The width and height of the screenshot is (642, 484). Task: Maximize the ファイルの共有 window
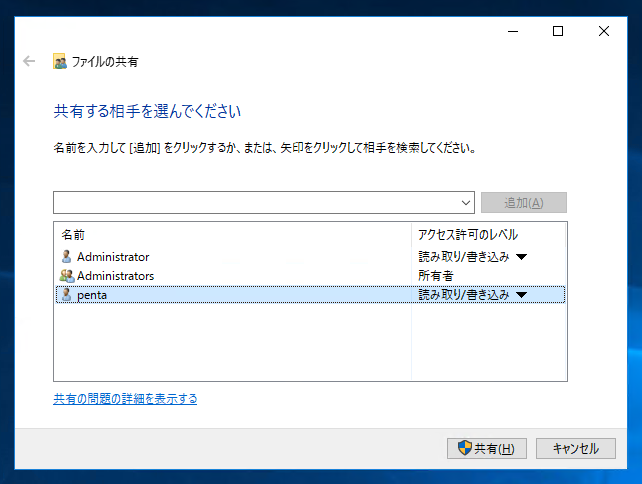click(558, 32)
